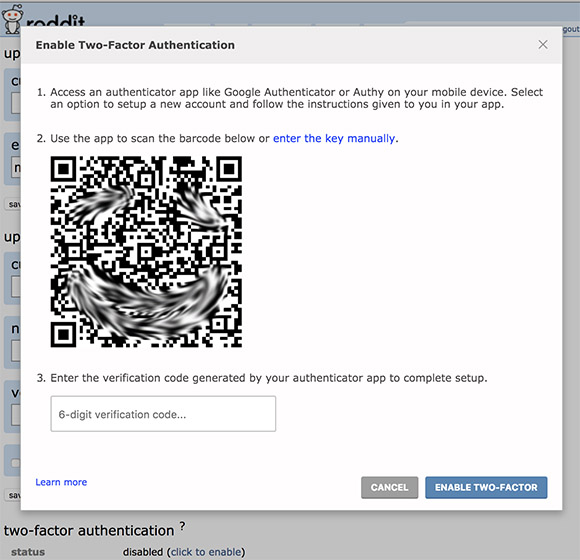
Task: Confirm with Enable Two-Factor button
Action: (486, 488)
